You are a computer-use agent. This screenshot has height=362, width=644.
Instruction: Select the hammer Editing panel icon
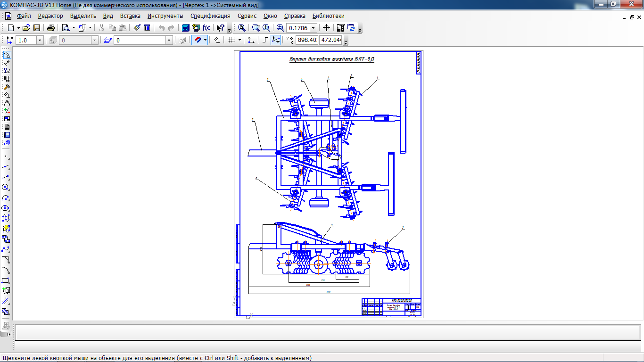[7, 87]
